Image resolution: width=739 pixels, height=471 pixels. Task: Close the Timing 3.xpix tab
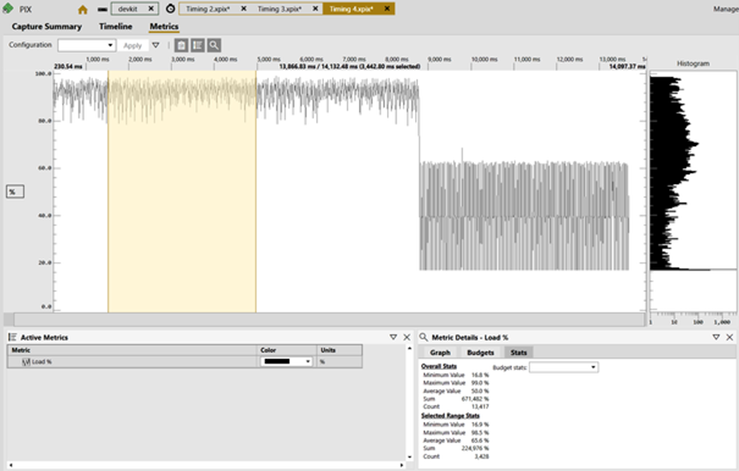[x=315, y=8]
